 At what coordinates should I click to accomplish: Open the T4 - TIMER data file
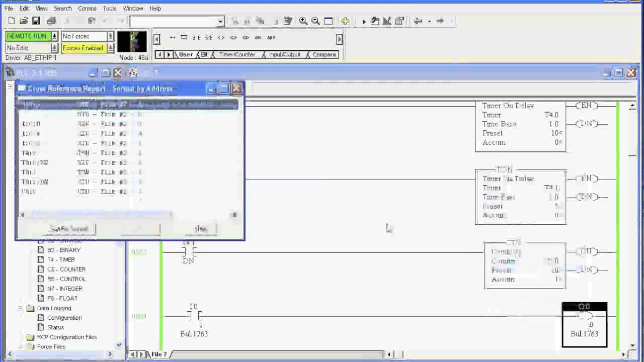pyautogui.click(x=61, y=259)
